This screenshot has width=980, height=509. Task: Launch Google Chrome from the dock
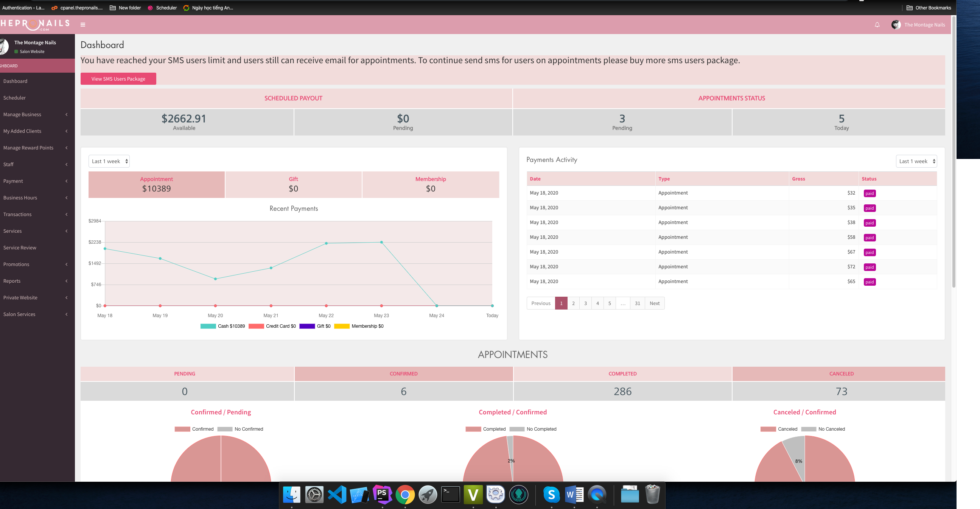405,495
